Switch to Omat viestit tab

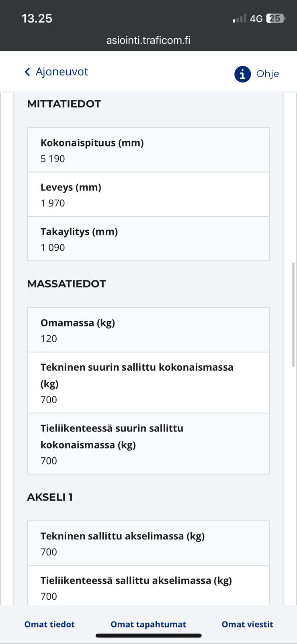coord(247,624)
